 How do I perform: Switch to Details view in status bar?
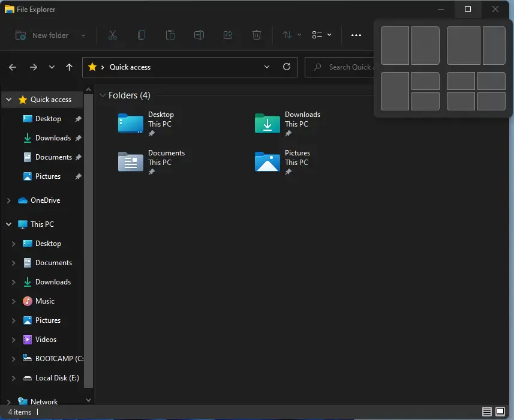[487, 412]
